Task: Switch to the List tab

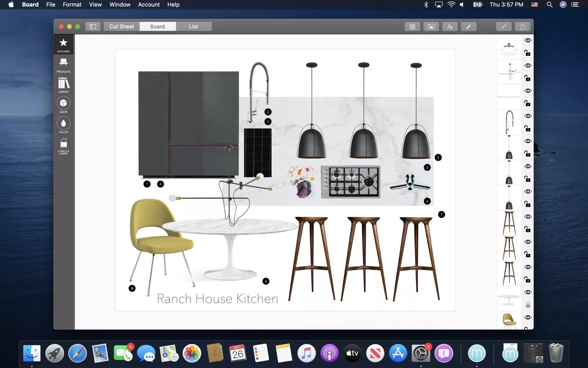Action: 193,26
